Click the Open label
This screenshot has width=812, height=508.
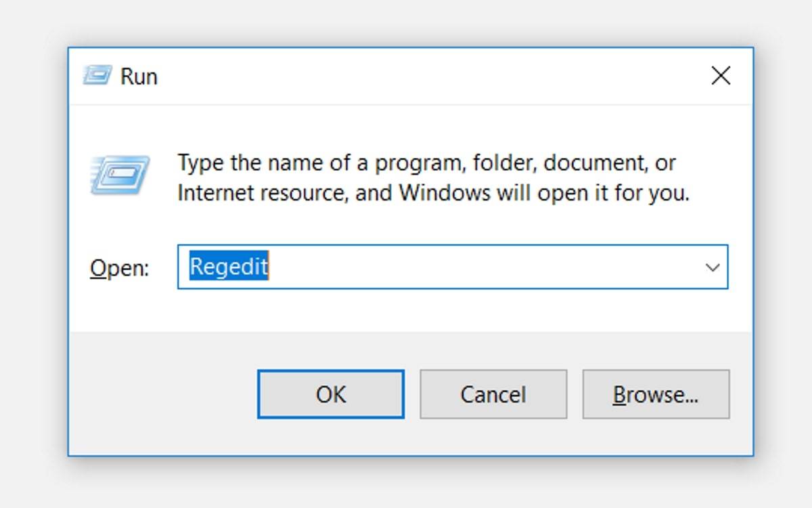119,268
